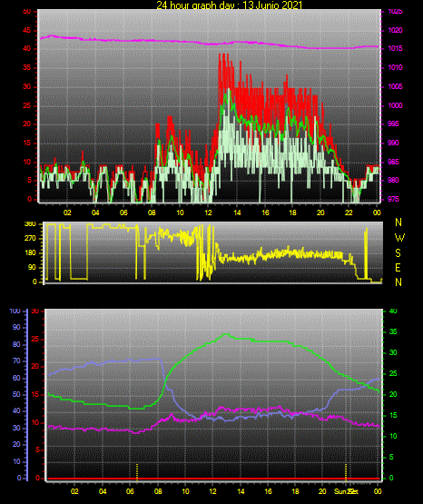Click the magenta 1020 pressure axis label

(x=395, y=30)
